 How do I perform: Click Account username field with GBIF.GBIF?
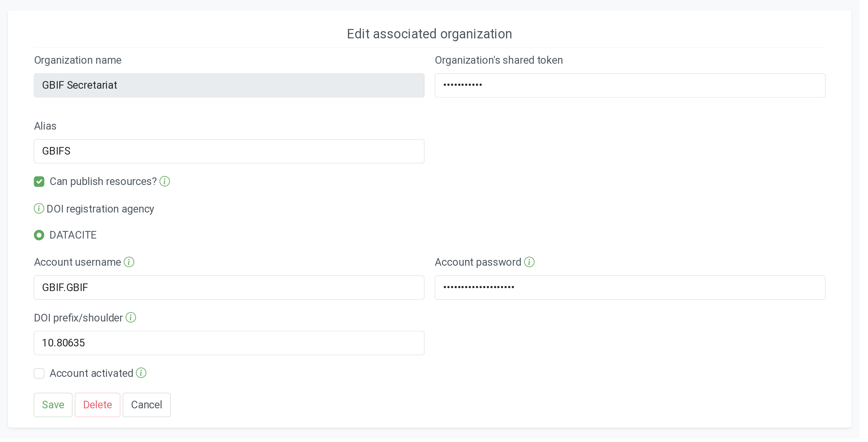click(229, 287)
